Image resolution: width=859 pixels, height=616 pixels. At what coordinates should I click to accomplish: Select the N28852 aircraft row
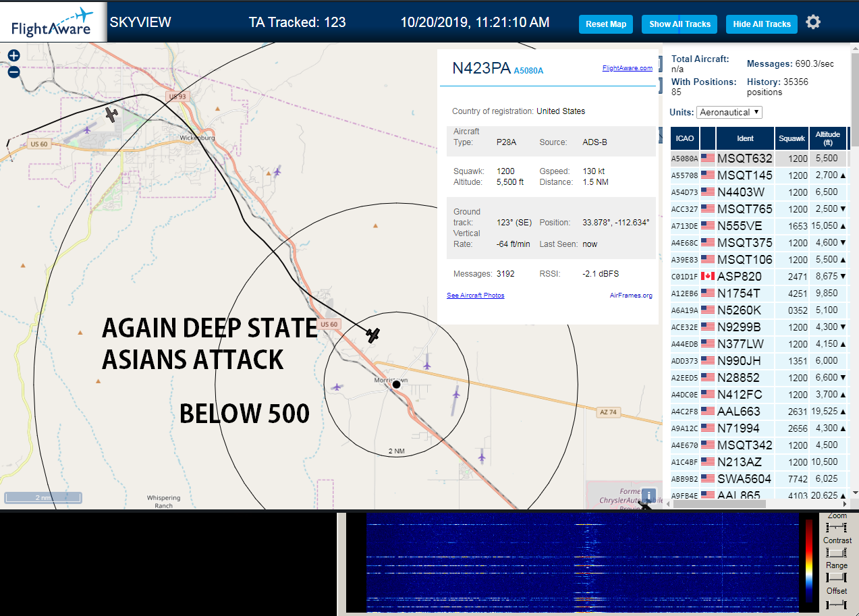pyautogui.click(x=759, y=378)
